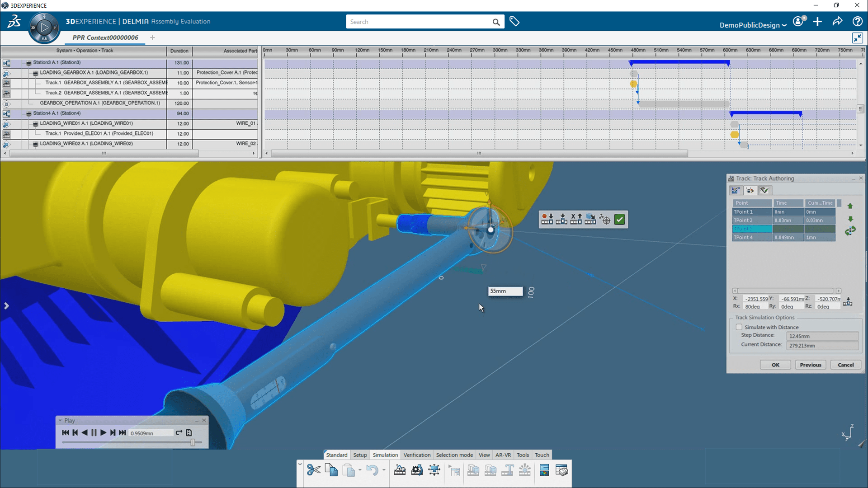
Task: Click the record-point icon in floating toolbar
Action: click(547, 220)
